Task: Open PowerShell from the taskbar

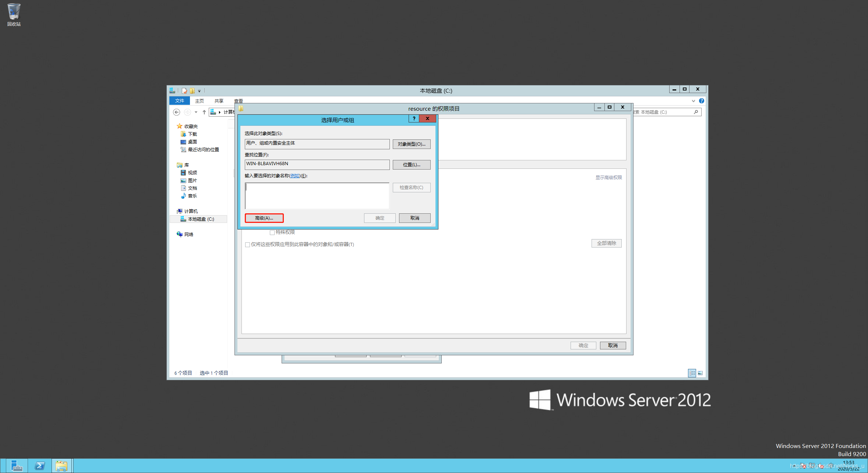Action: tap(39, 466)
